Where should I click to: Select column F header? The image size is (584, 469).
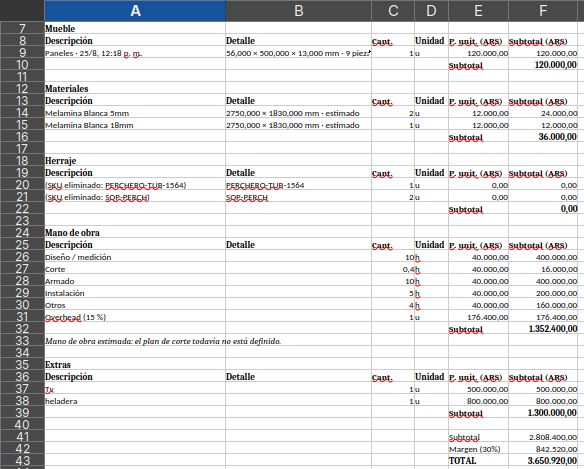click(543, 11)
